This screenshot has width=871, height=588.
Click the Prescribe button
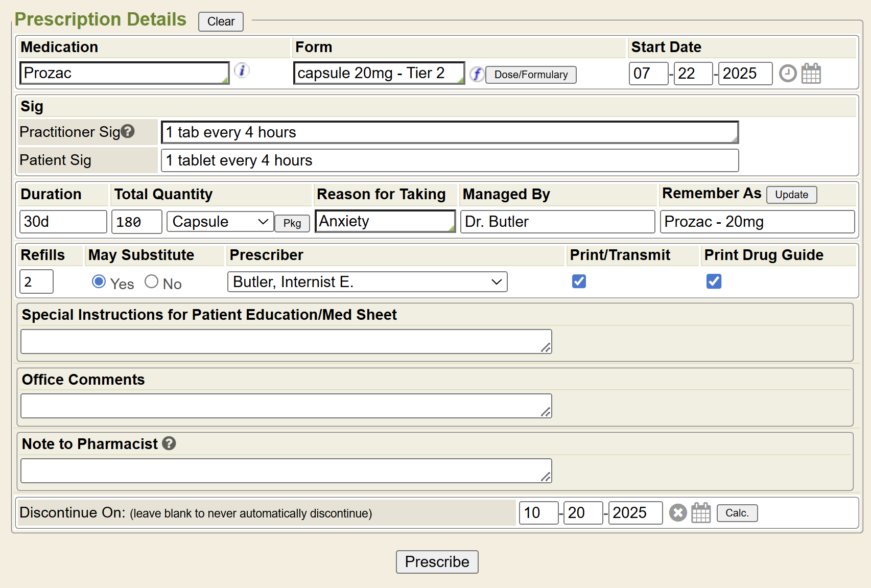pos(437,562)
